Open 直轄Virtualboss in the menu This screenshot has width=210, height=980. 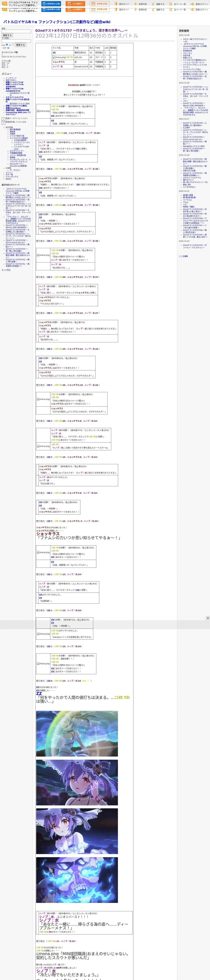tap(13, 108)
